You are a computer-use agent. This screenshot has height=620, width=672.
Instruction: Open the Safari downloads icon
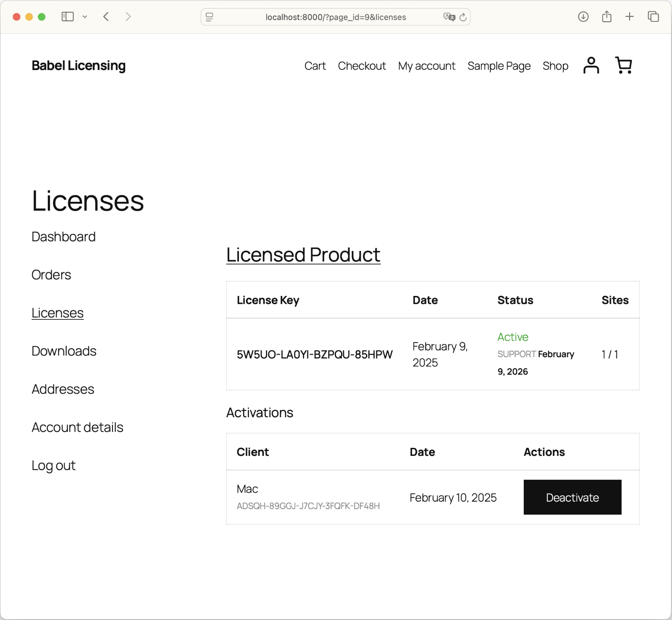[583, 17]
